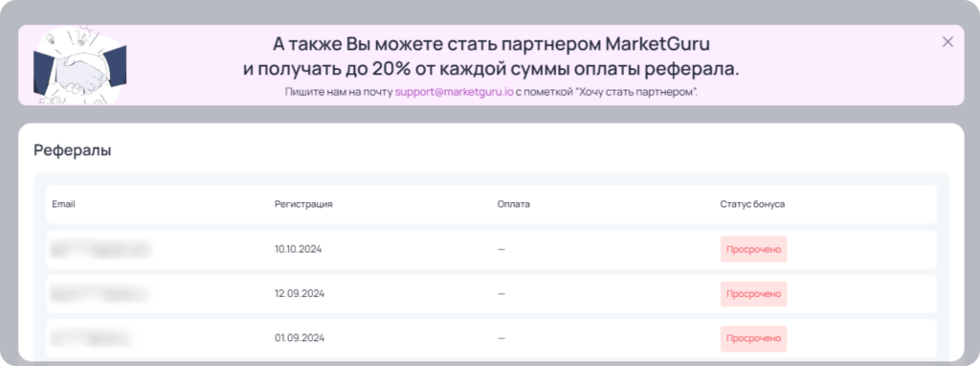Click Просрочено badge for 12.09.2024 referral
The width and height of the screenshot is (980, 366).
click(x=753, y=293)
